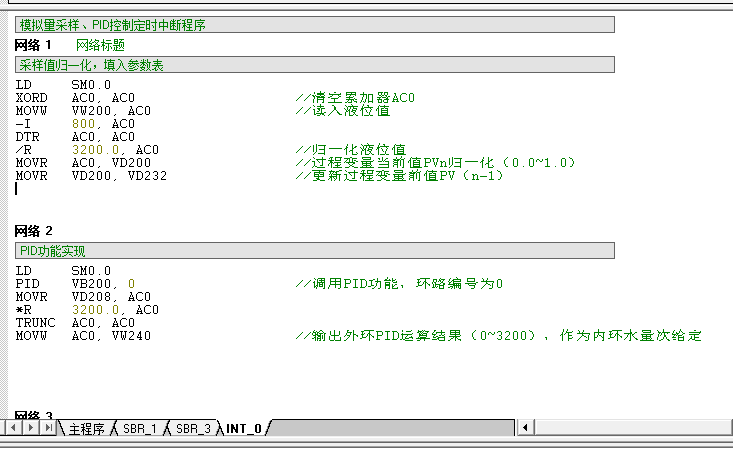Select the 网络 1 heading
The width and height of the screenshot is (733, 463).
[x=33, y=45]
